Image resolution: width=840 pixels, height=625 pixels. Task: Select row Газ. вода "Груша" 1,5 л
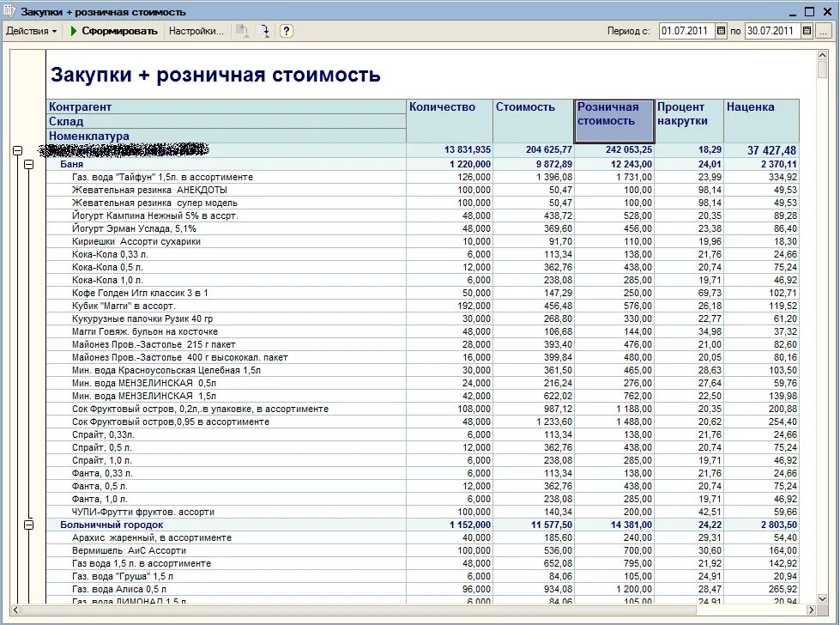coord(422,576)
